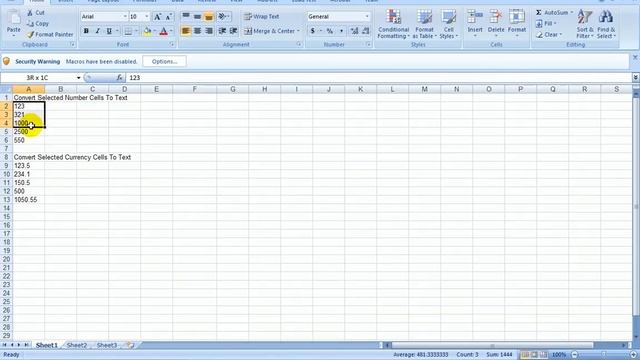The height and width of the screenshot is (360, 640).
Task: Expand the Fill Color arrow
Action: coord(154,31)
